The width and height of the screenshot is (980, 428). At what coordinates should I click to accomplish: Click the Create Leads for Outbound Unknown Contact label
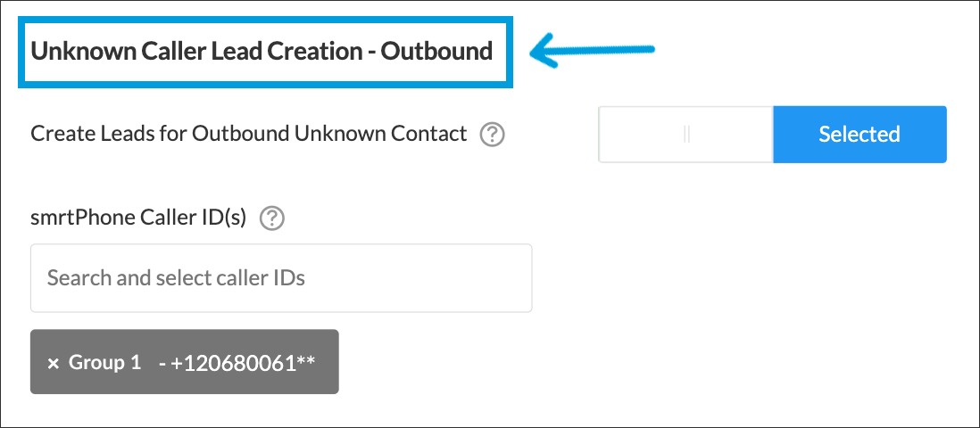(x=249, y=134)
